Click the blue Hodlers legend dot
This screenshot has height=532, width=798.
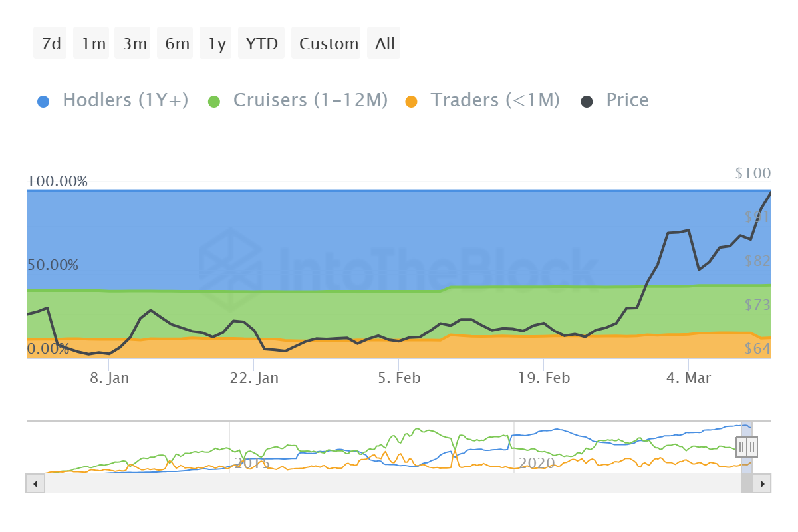tap(43, 102)
